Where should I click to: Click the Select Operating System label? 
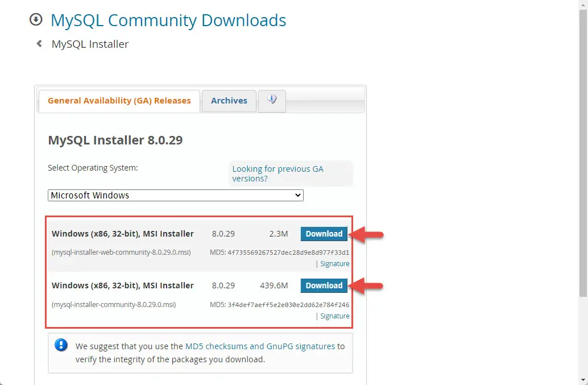(x=93, y=168)
